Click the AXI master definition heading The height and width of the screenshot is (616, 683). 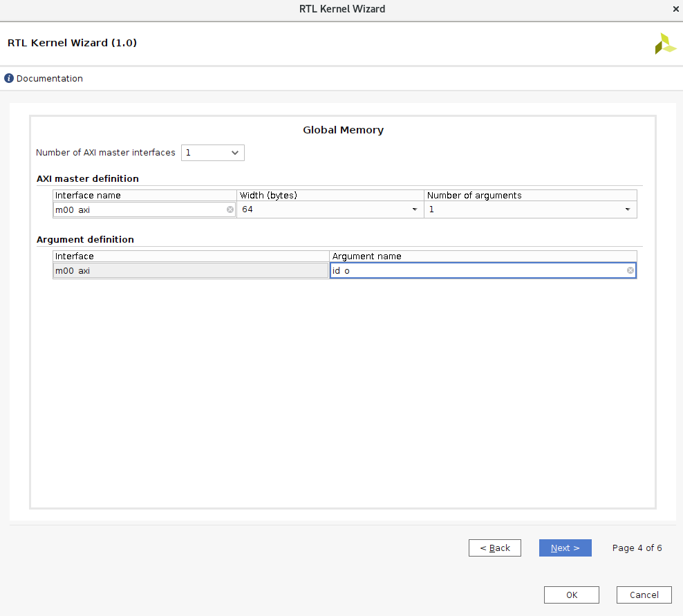(88, 178)
